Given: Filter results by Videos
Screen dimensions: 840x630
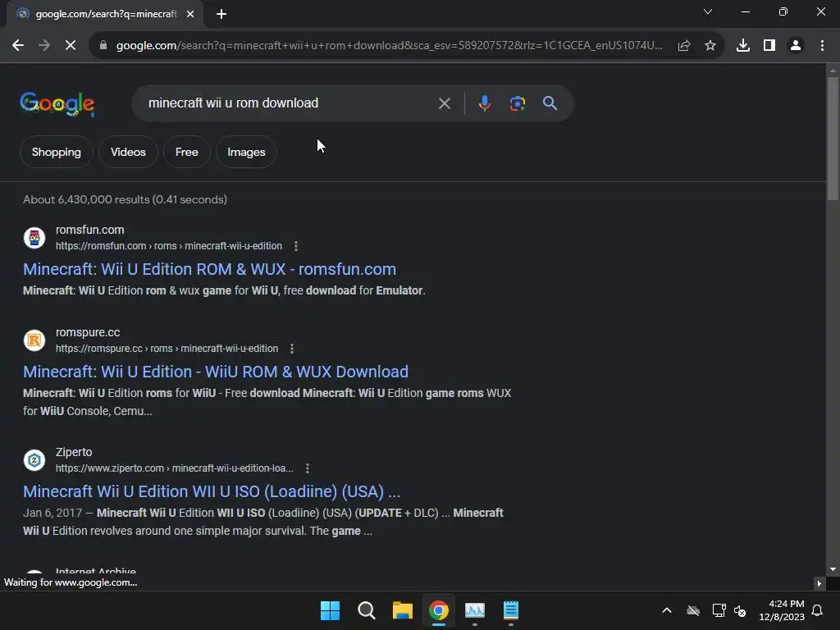Looking at the screenshot, I should (x=128, y=152).
